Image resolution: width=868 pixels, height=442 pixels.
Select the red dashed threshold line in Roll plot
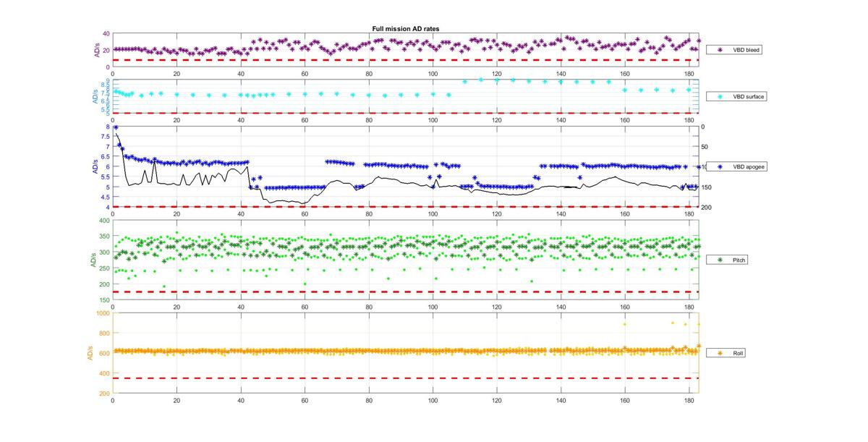coord(407,378)
